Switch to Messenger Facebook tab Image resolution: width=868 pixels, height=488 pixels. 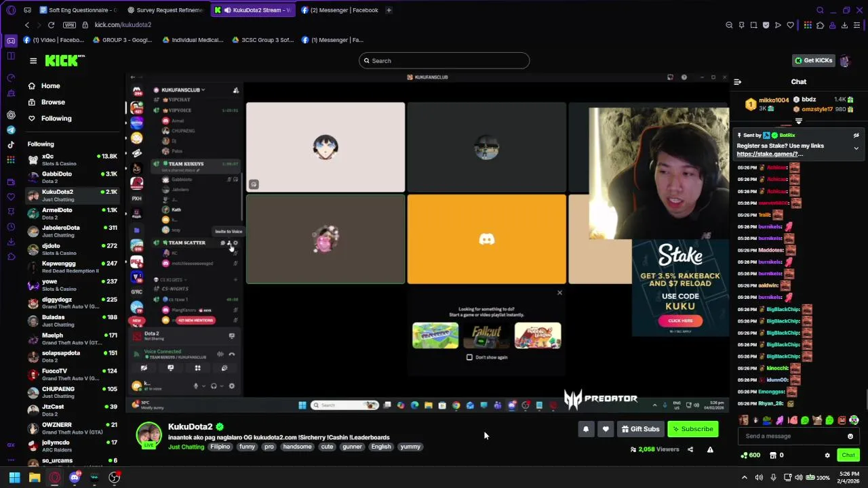tap(340, 10)
